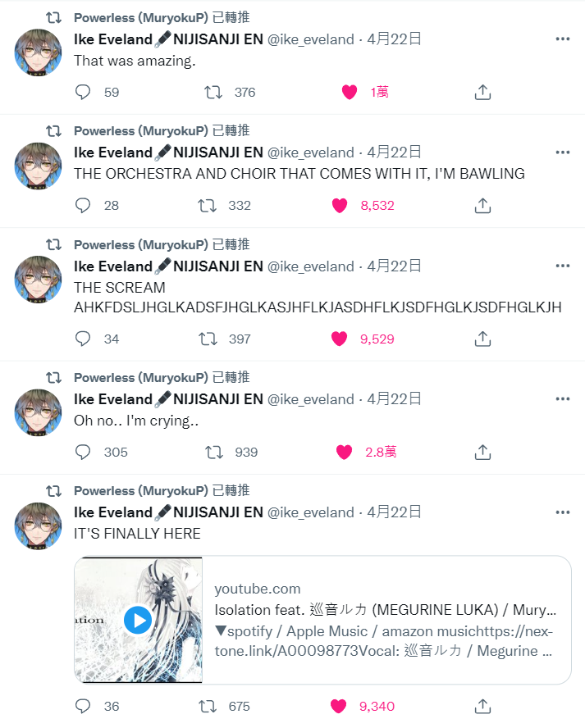Toggle the like heart showing 9,529

click(x=339, y=339)
